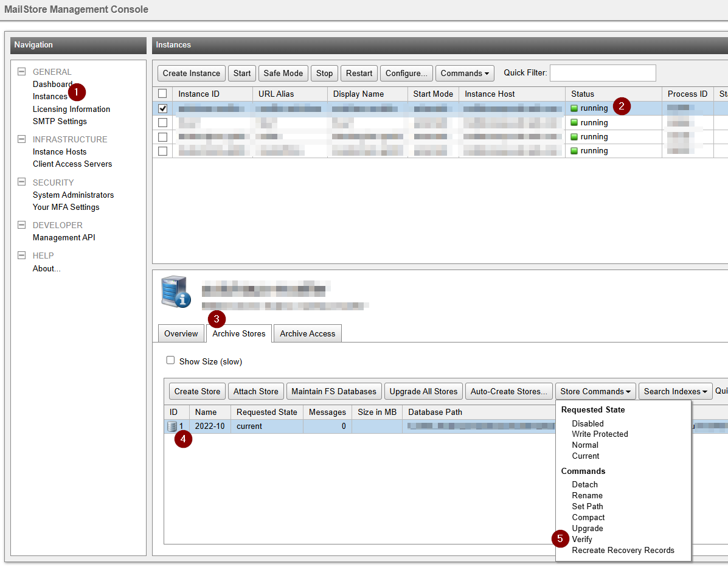
Task: Click the Upgrade All Stores button
Action: [x=423, y=391]
